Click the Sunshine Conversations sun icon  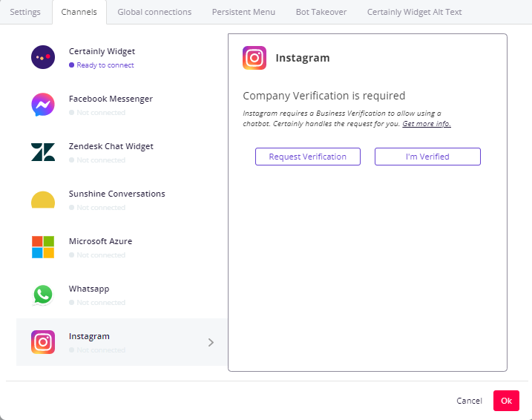tap(43, 200)
